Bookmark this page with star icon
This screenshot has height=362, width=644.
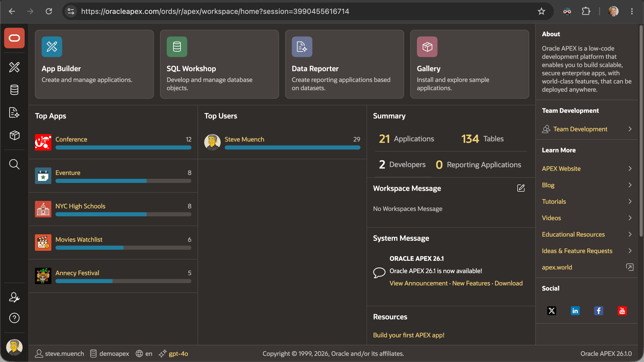[542, 11]
